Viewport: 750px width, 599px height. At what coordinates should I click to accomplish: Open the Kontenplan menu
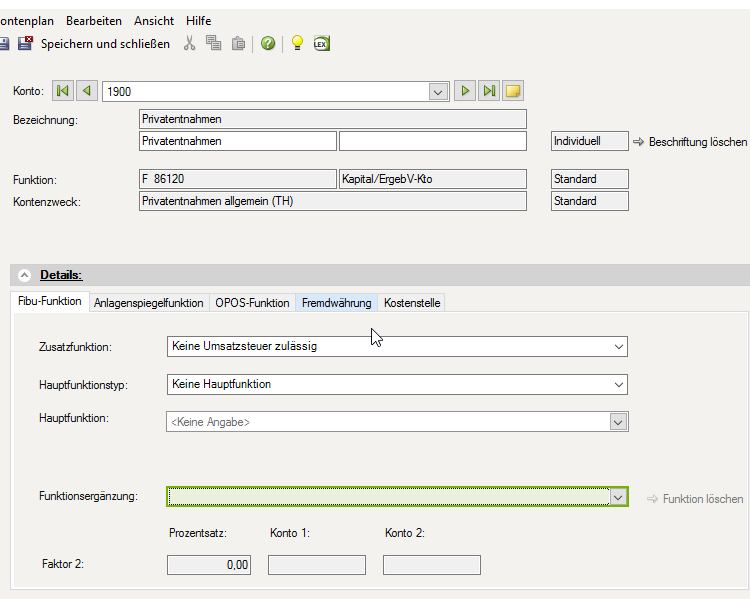tap(27, 21)
